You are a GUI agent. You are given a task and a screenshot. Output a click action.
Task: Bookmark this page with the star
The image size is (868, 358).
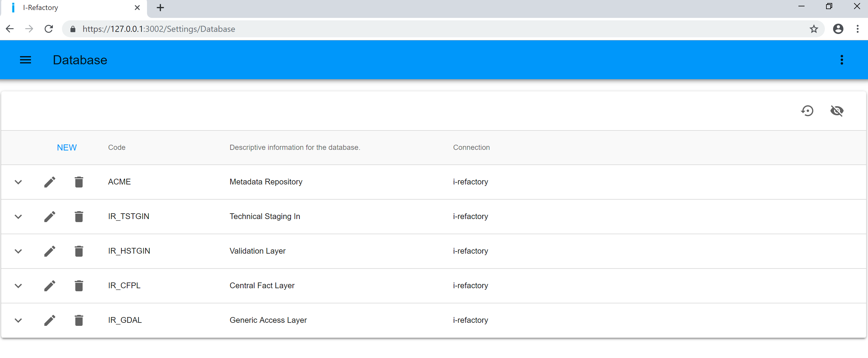tap(814, 29)
